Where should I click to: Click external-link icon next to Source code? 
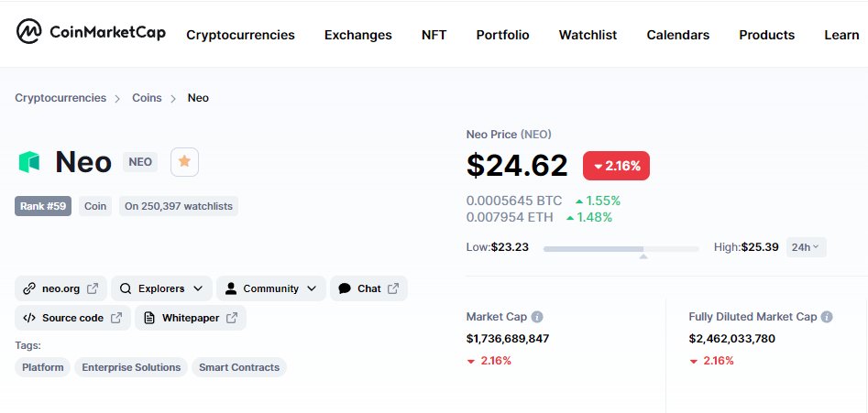(116, 318)
